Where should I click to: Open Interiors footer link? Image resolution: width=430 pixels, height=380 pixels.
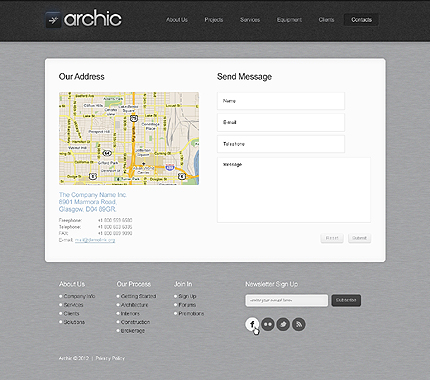click(x=130, y=313)
